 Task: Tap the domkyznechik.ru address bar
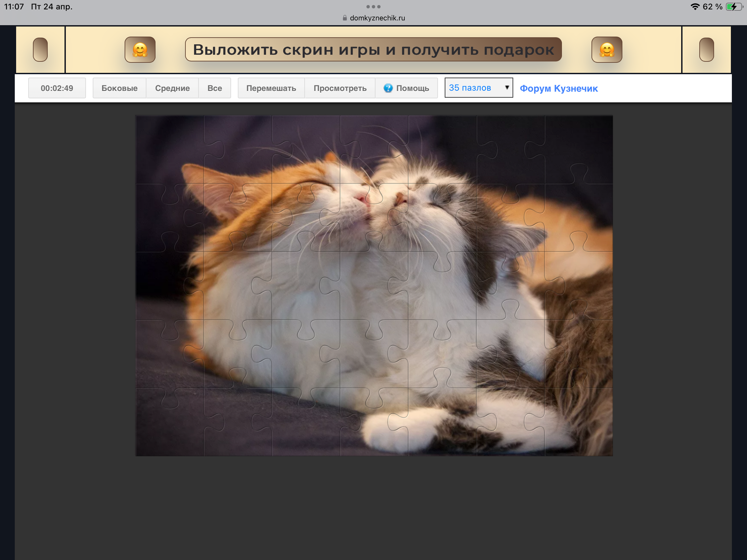pyautogui.click(x=377, y=18)
